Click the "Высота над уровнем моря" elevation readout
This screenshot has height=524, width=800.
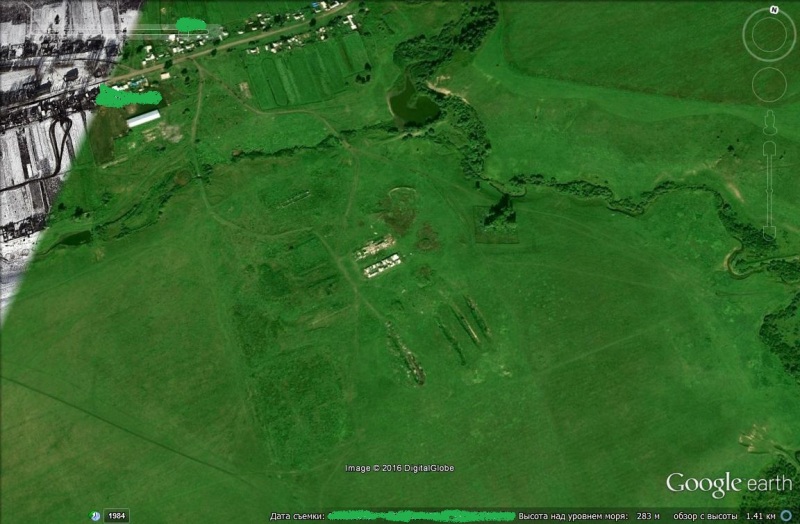[x=574, y=516]
